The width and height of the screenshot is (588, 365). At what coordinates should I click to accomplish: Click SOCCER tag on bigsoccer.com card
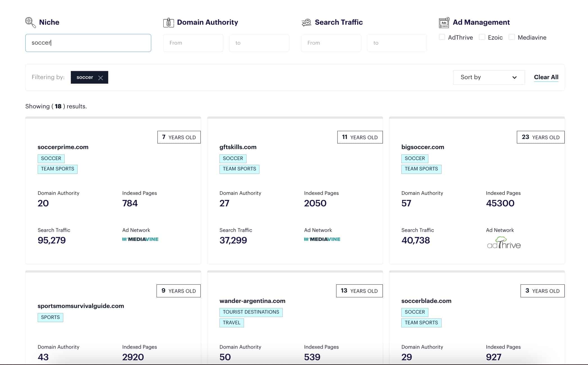[x=415, y=159]
